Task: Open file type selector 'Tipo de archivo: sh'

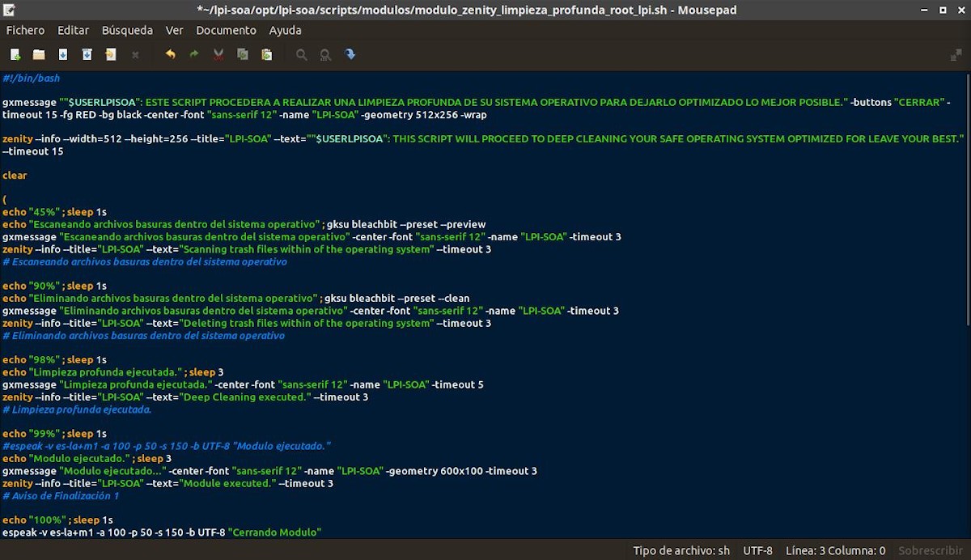Action: 681,550
